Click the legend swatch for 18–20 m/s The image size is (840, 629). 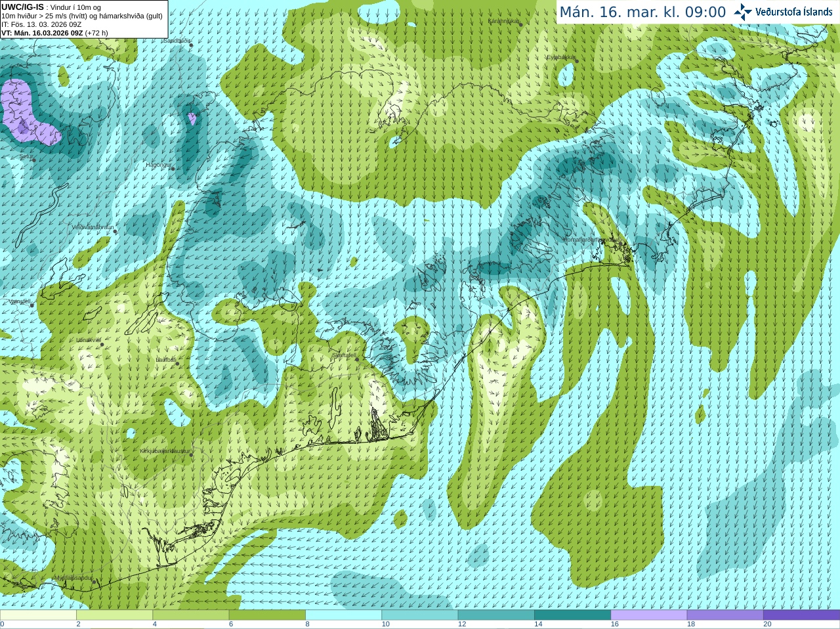pos(724,615)
